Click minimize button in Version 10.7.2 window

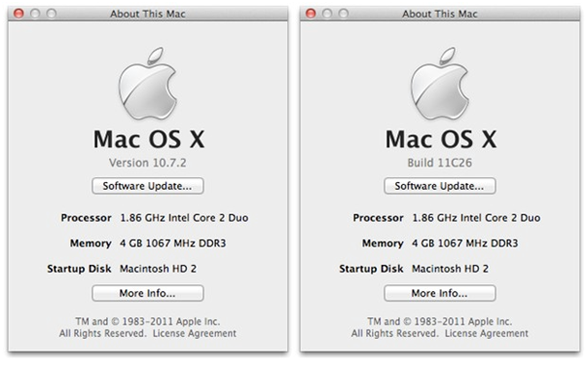[x=35, y=13]
